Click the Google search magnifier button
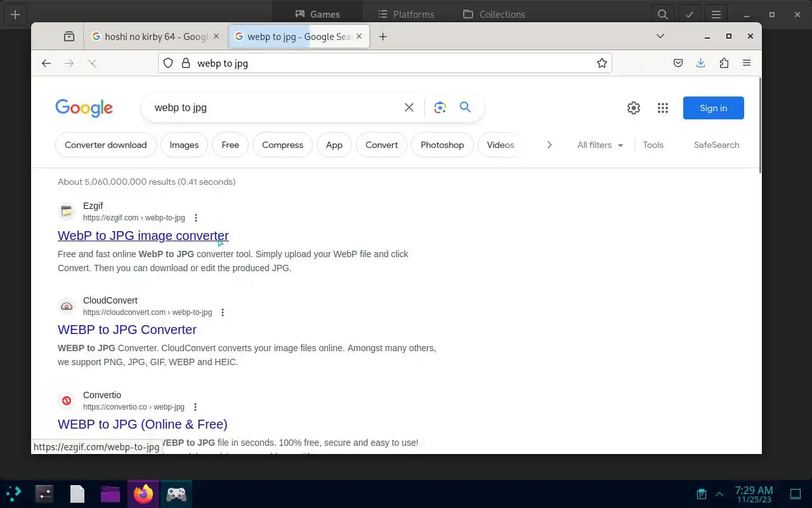 coord(465,107)
